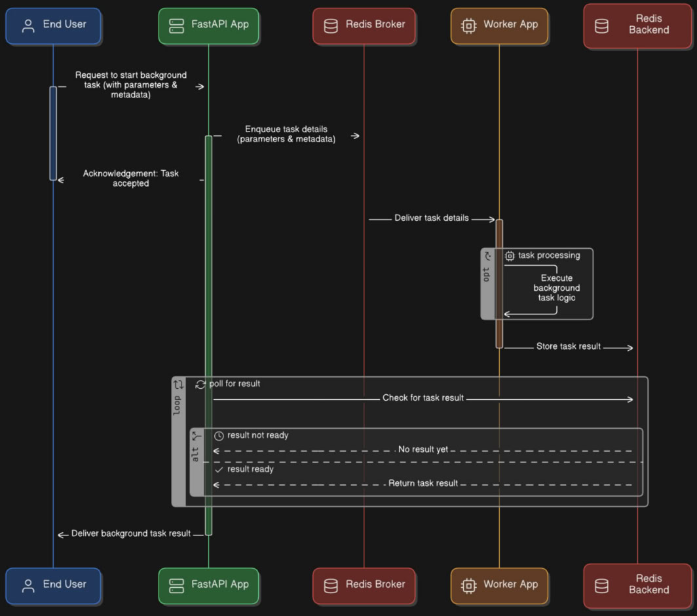Click the database icon in top Redis Backend box
This screenshot has width=697, height=616.
point(601,26)
